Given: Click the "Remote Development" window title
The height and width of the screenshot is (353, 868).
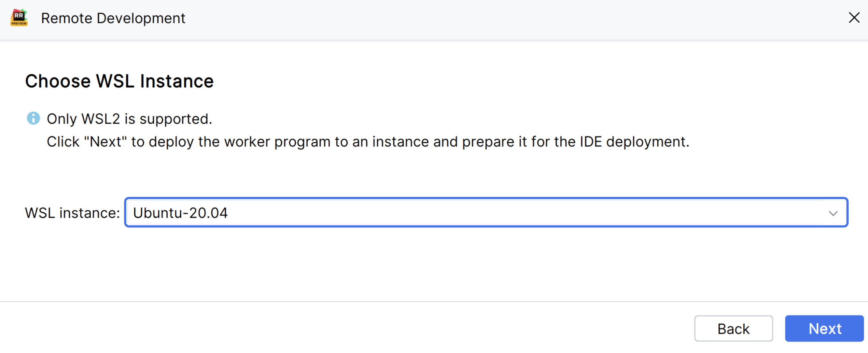Looking at the screenshot, I should [113, 18].
